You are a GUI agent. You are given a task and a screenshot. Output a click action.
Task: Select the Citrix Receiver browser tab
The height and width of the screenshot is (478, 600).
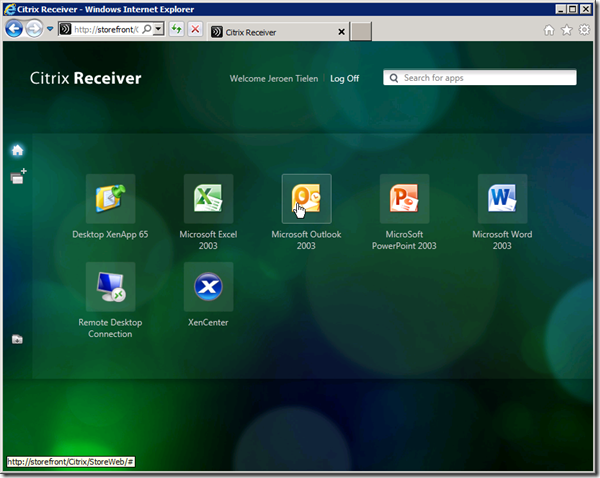pos(279,32)
